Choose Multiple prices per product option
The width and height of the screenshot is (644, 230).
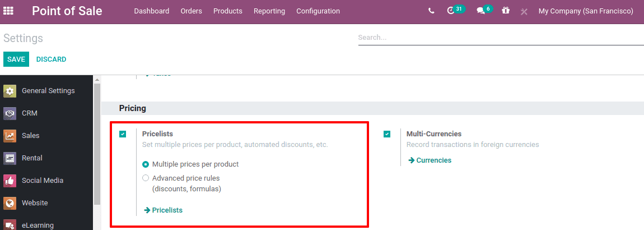[146, 164]
